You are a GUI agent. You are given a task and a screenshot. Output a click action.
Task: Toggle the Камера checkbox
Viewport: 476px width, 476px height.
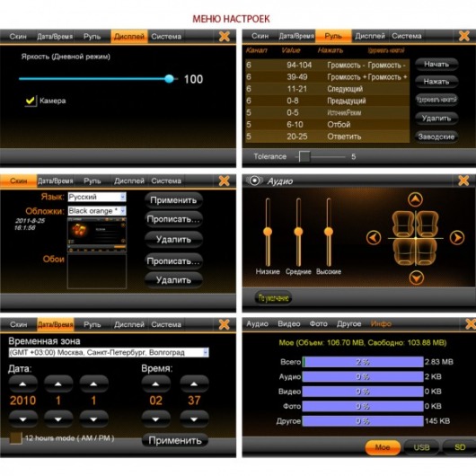click(x=31, y=101)
